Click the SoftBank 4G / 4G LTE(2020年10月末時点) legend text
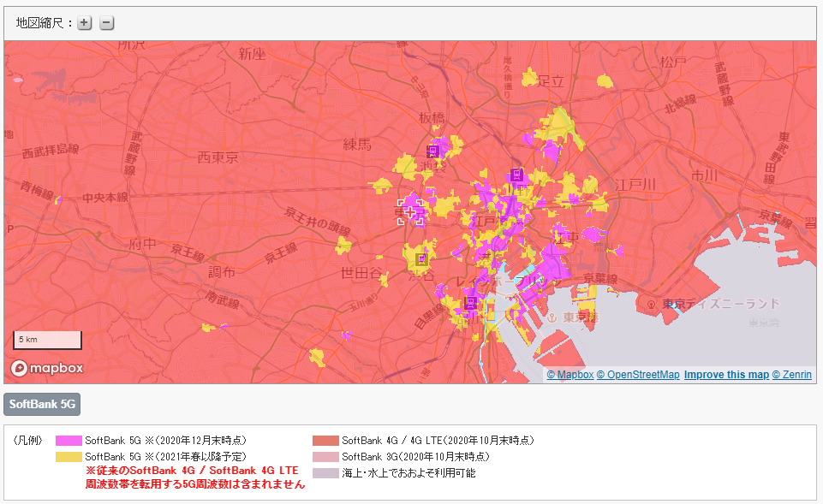 438,441
